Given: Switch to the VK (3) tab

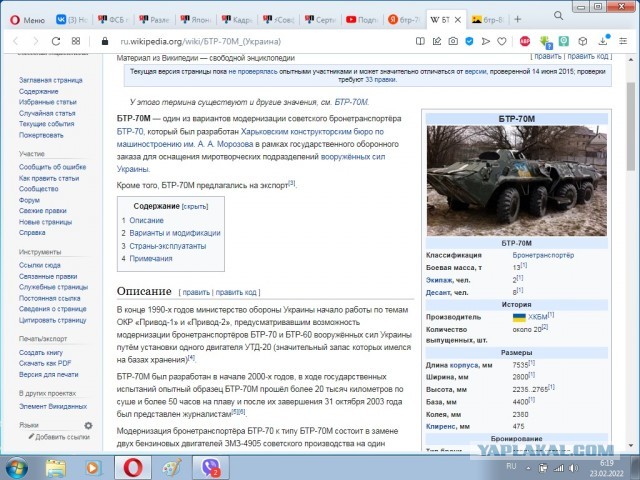Looking at the screenshot, I should (x=72, y=20).
